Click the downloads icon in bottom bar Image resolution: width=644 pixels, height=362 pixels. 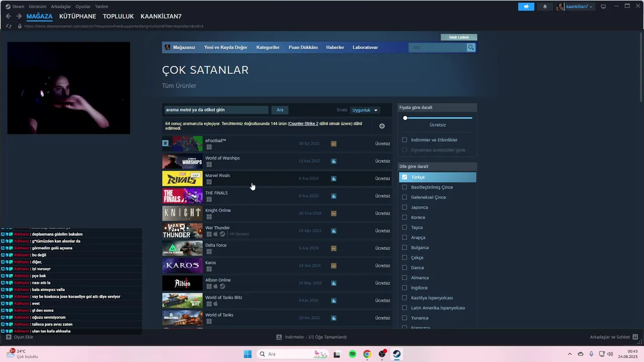click(279, 337)
